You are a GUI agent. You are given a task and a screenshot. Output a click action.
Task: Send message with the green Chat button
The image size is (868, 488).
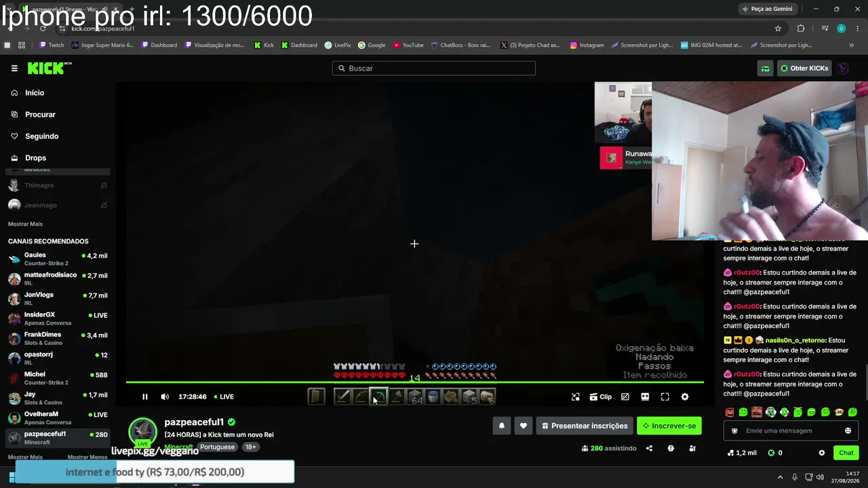tap(846, 453)
